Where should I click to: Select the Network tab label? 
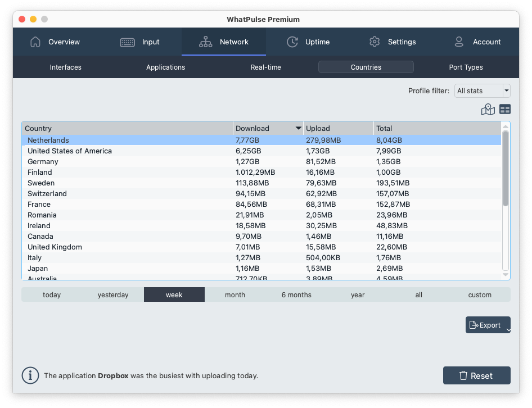click(234, 42)
